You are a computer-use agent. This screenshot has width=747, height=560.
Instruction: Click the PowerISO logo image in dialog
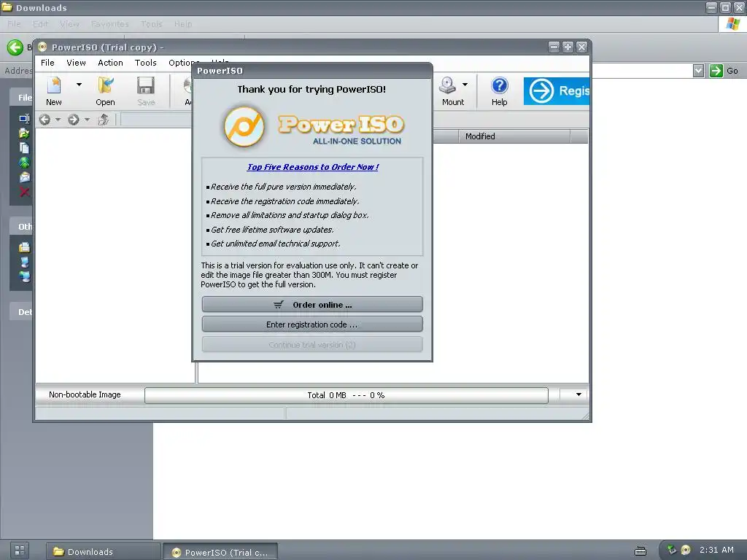coord(313,127)
